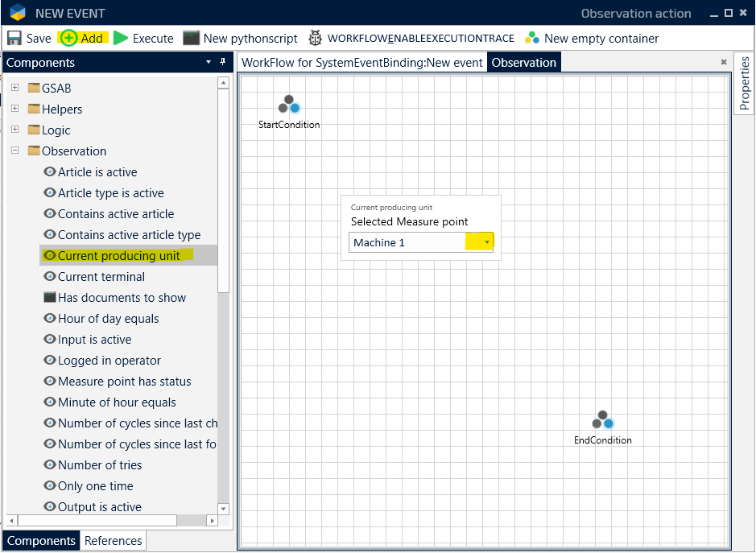
Task: Select Logged in operator observation
Action: tap(109, 361)
